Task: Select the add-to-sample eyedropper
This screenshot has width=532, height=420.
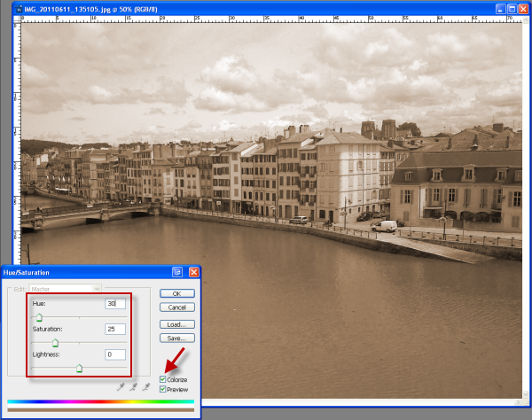Action: click(134, 386)
